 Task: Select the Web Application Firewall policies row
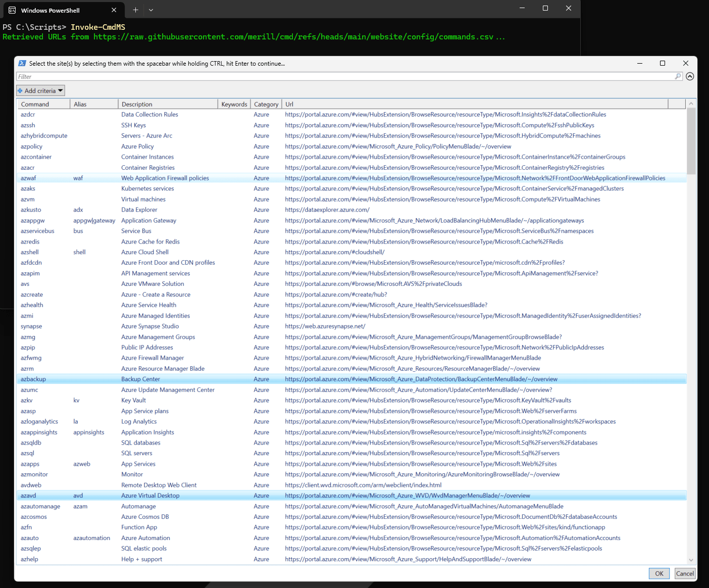(351, 178)
